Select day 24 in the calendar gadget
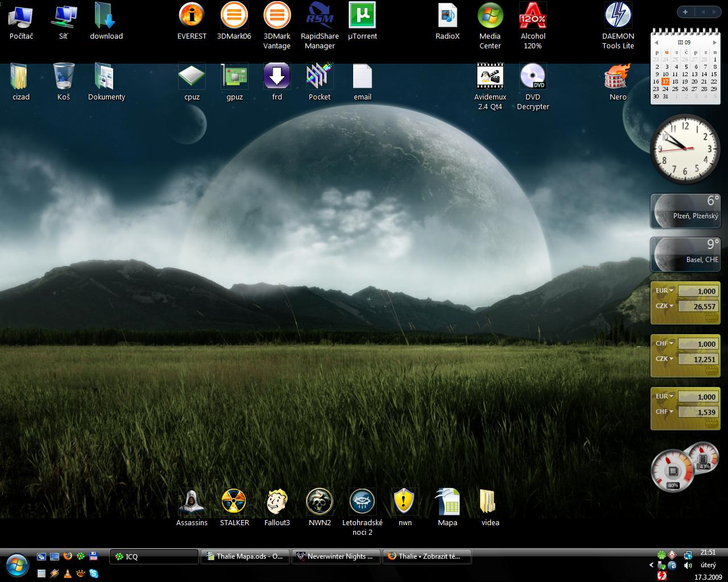Viewport: 728px width, 582px height. (x=665, y=89)
